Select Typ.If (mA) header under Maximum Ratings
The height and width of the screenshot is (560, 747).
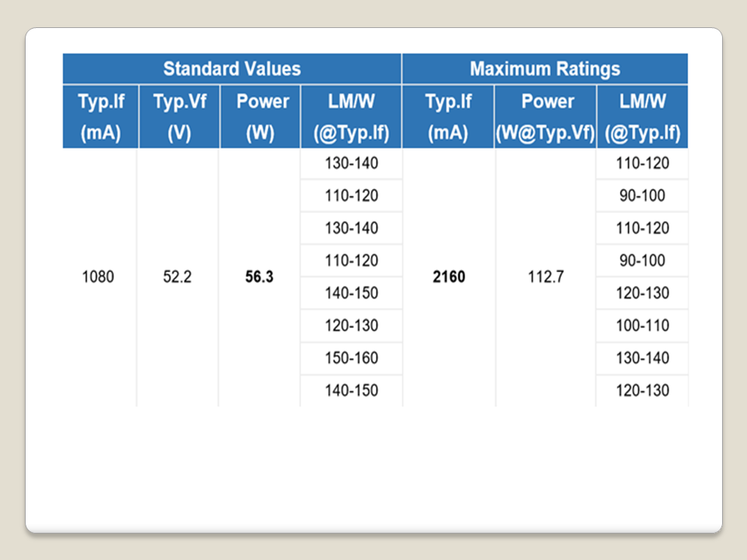(x=448, y=117)
